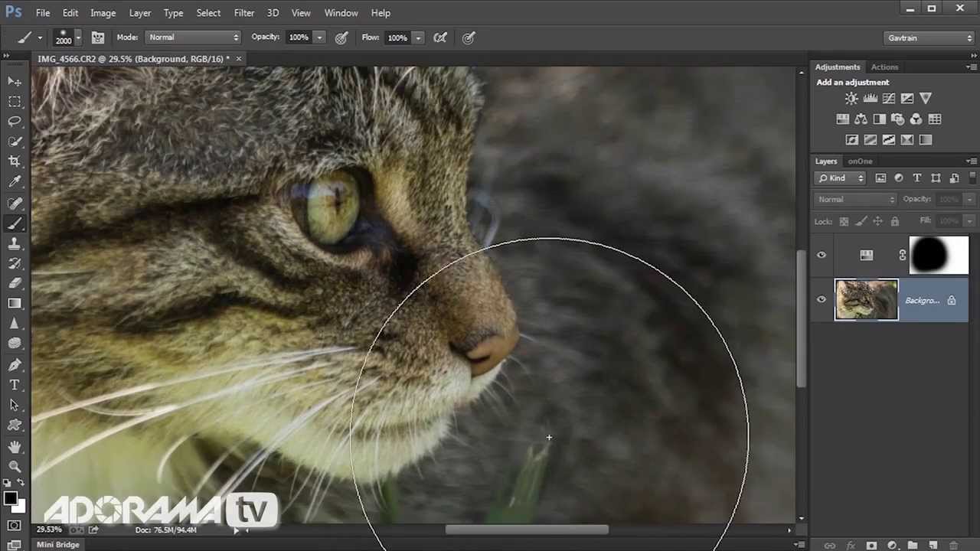
Task: Open the layer Kind filter dropdown
Action: [841, 178]
